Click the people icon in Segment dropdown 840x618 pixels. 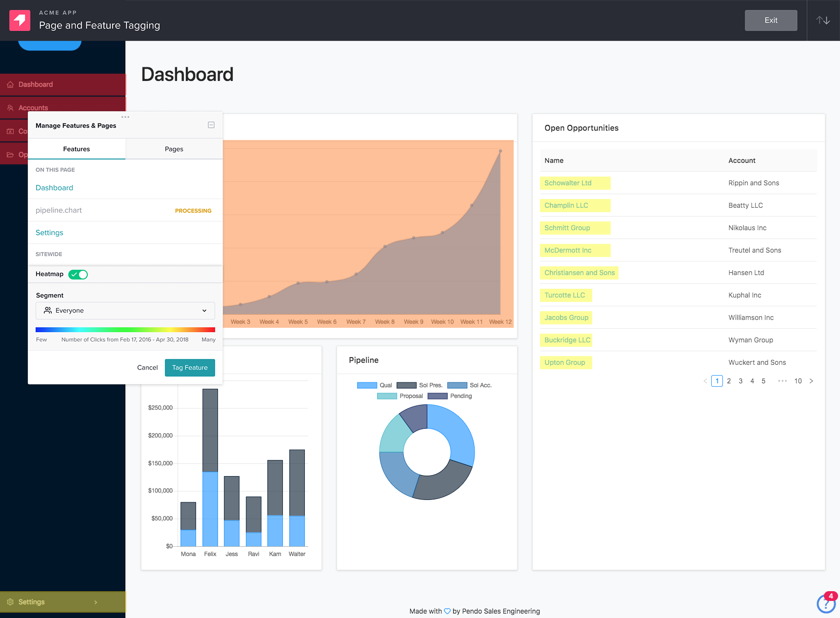(x=48, y=310)
